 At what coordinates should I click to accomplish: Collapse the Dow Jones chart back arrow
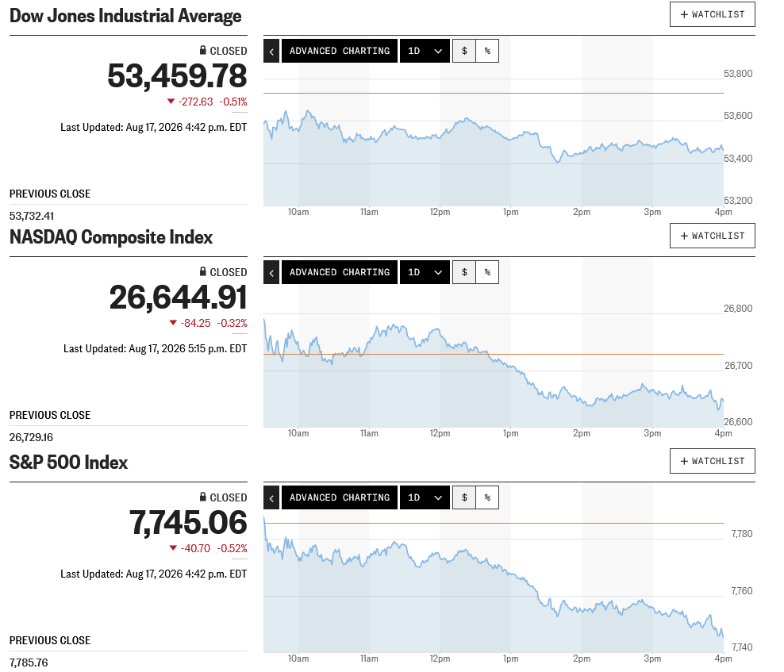[x=271, y=51]
